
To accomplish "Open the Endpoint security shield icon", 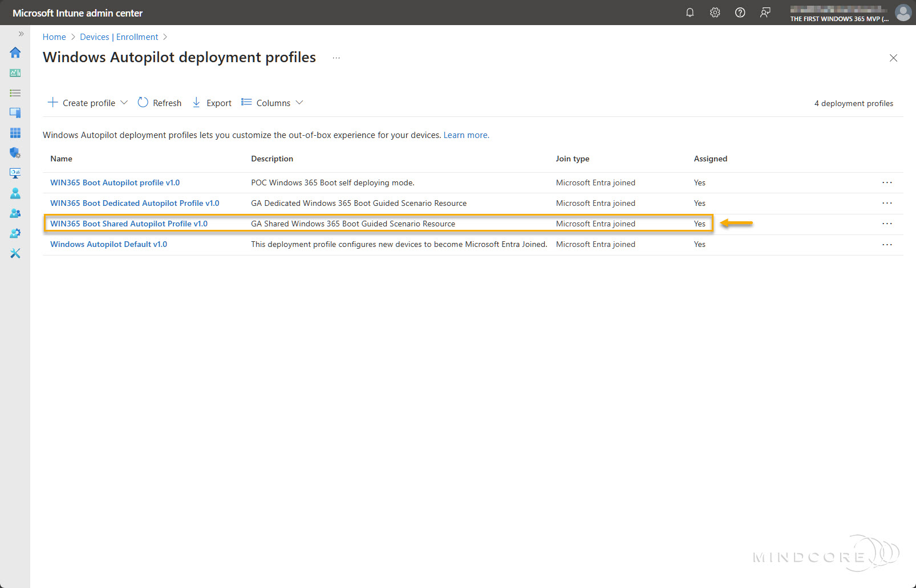I will pyautogui.click(x=15, y=153).
